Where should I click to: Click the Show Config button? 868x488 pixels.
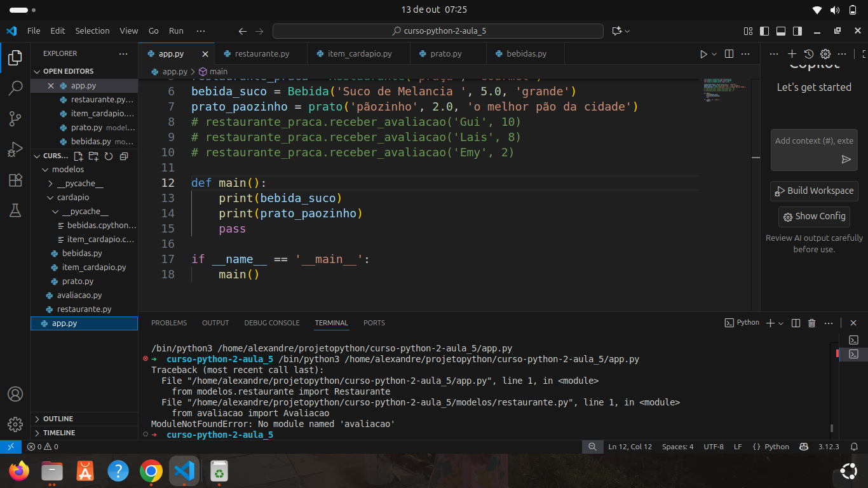click(814, 217)
